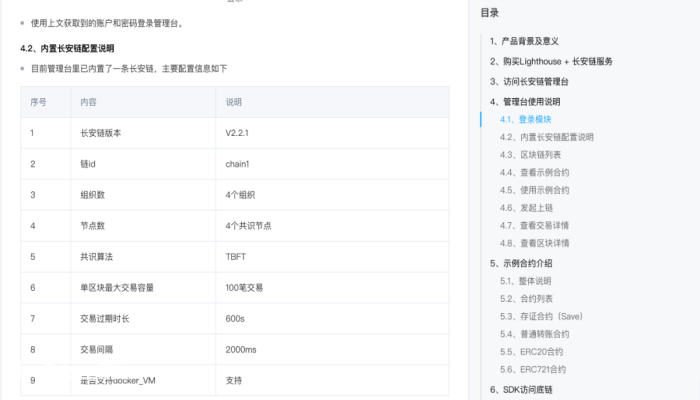Go to 4.4、查看示例合约

(x=534, y=172)
